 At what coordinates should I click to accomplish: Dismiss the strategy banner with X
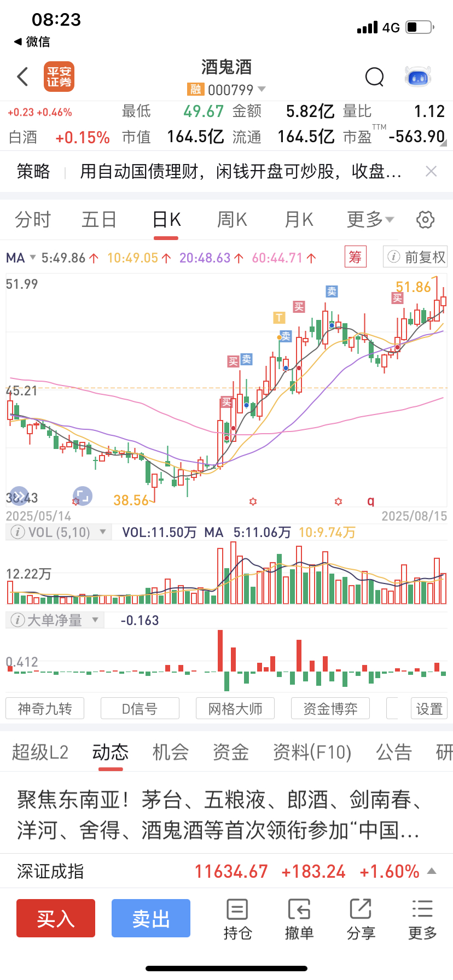431,172
